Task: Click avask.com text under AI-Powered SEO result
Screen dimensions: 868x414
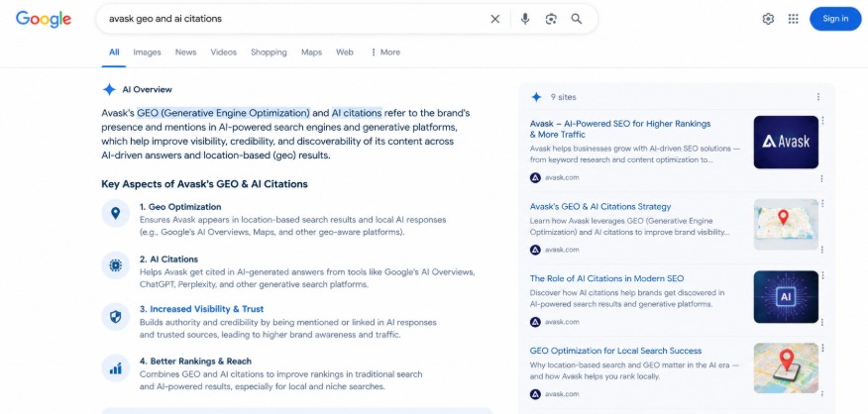Action: click(562, 177)
